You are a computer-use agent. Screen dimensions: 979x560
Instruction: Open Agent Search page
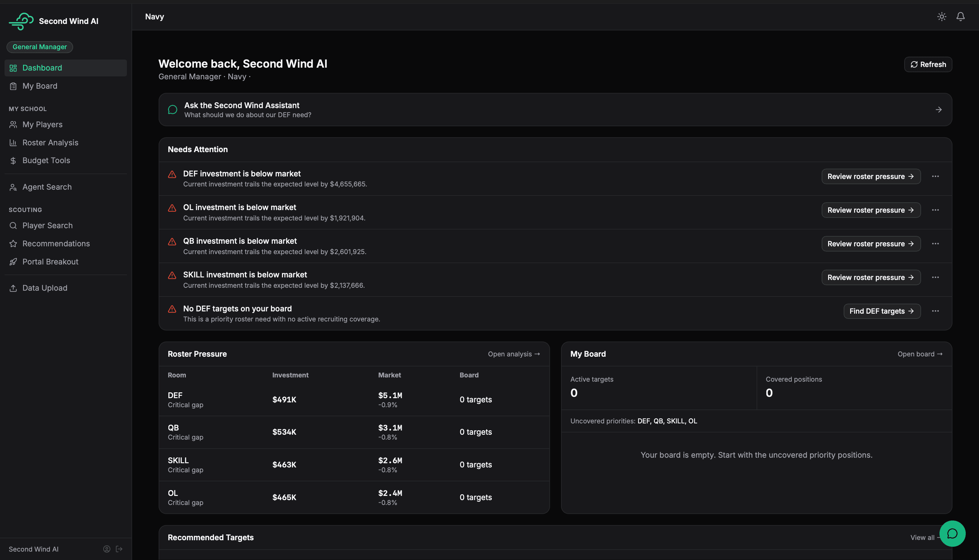pos(65,187)
